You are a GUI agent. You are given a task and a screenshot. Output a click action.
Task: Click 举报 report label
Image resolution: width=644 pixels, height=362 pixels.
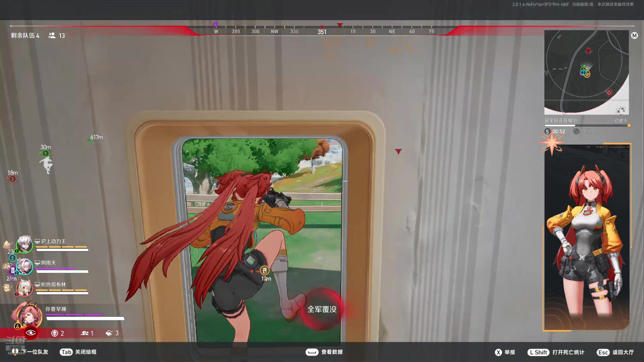(509, 352)
